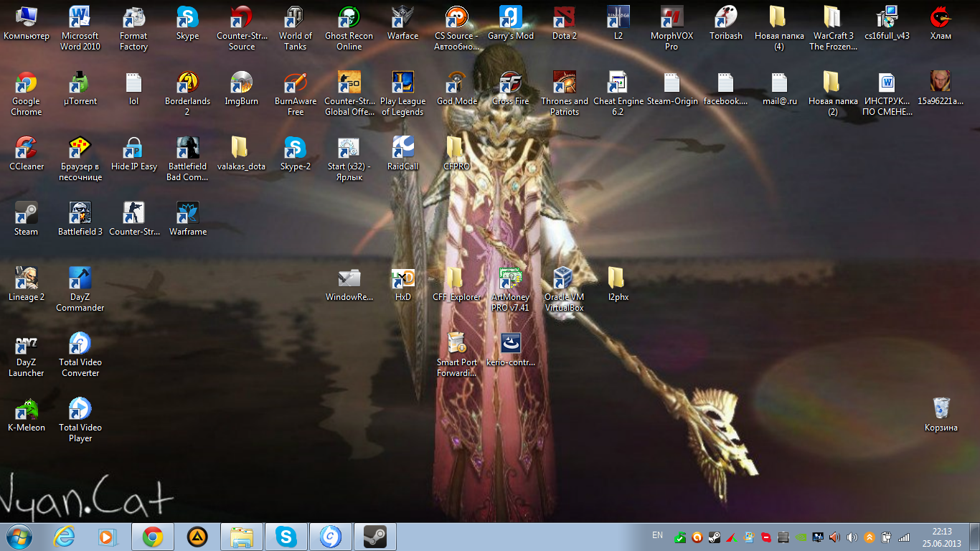
Task: Select the cs16full_v43 installer icon
Action: 887,22
